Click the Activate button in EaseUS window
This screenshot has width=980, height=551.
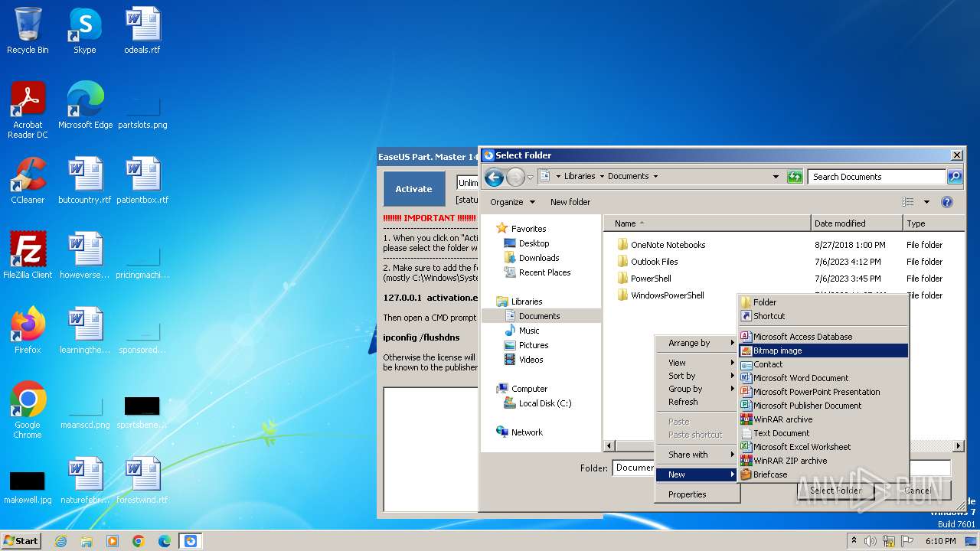pos(413,189)
